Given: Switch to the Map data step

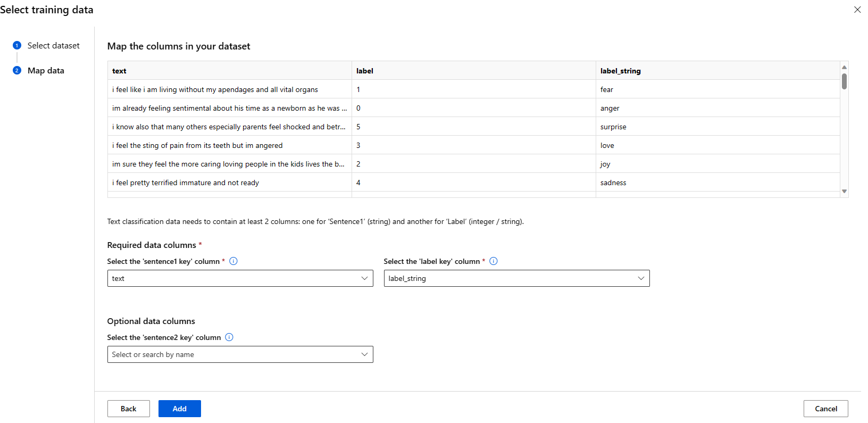Looking at the screenshot, I should (46, 71).
